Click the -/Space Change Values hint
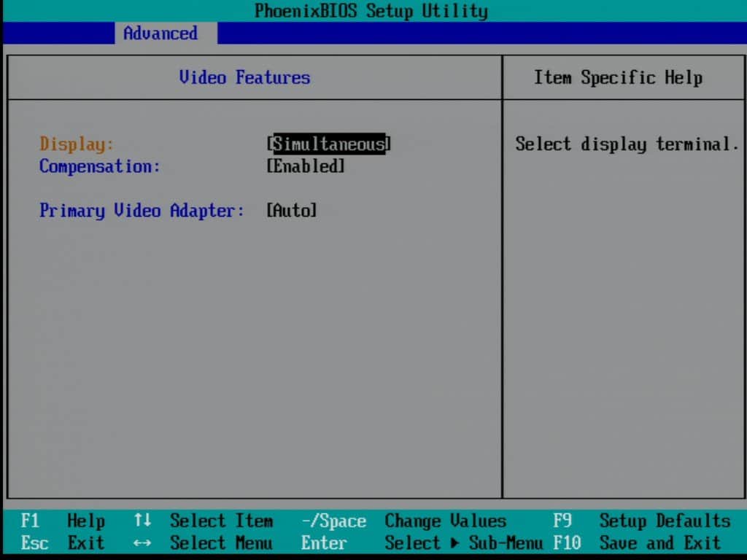Image resolution: width=747 pixels, height=560 pixels. pyautogui.click(x=404, y=521)
